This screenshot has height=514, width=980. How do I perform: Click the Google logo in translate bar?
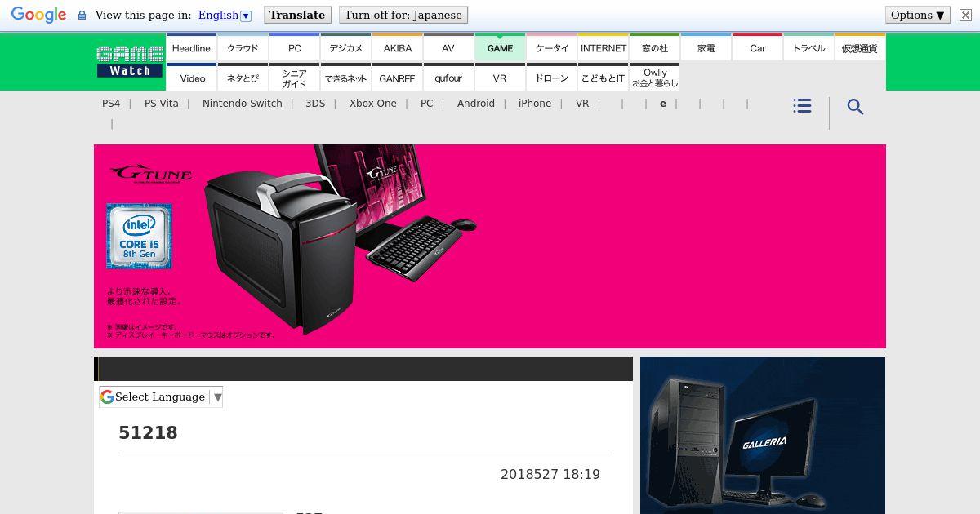coord(38,15)
